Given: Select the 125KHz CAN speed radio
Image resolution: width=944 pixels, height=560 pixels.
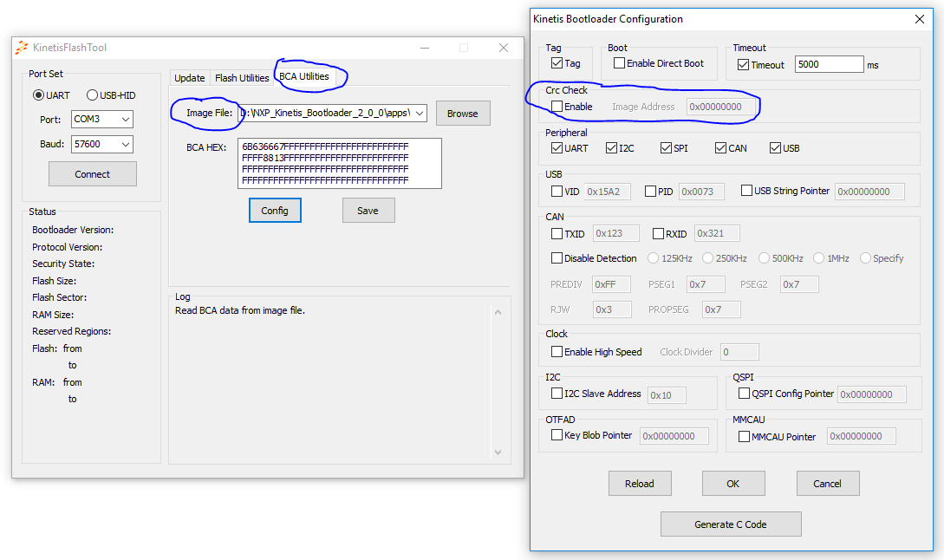Looking at the screenshot, I should point(654,258).
